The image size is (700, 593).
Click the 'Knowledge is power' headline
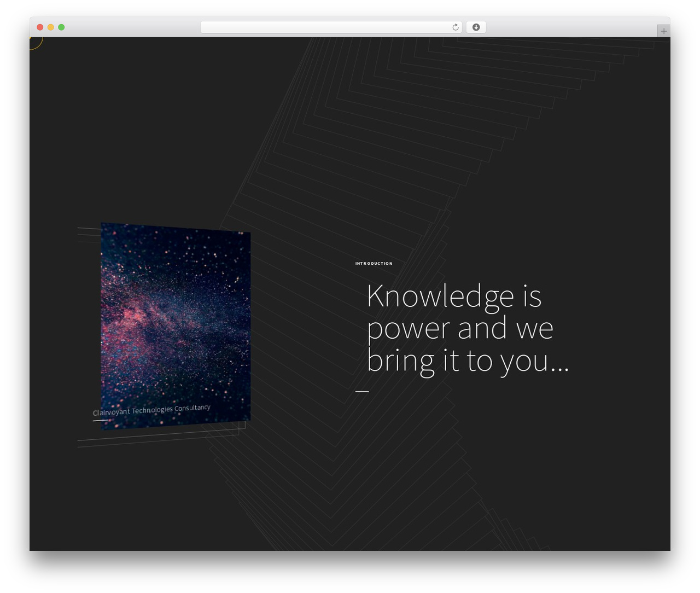pyautogui.click(x=468, y=328)
